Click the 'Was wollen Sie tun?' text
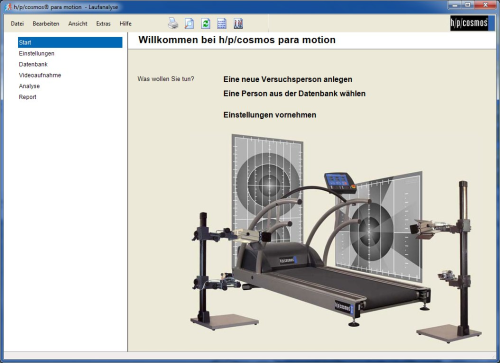500x363 pixels. click(166, 79)
